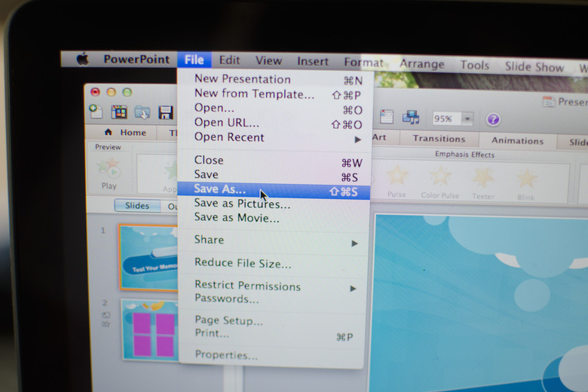Click the Save floppy disk toolbar icon

click(165, 112)
